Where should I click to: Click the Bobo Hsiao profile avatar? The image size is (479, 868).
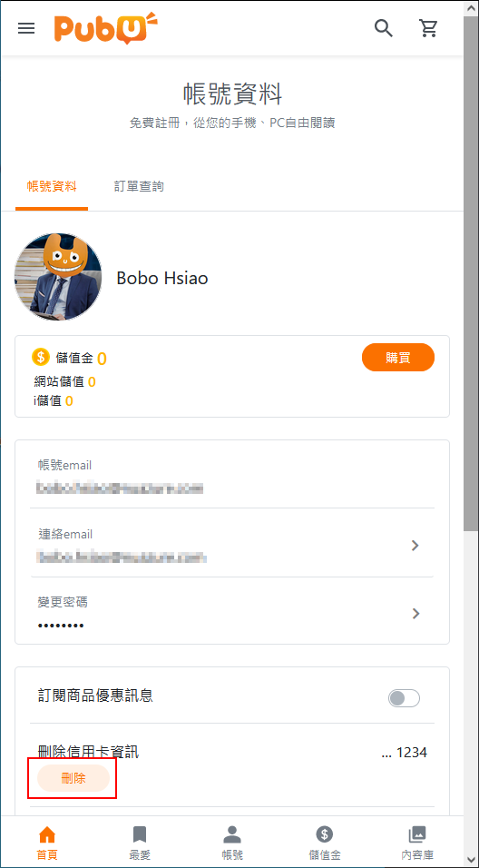(x=58, y=277)
